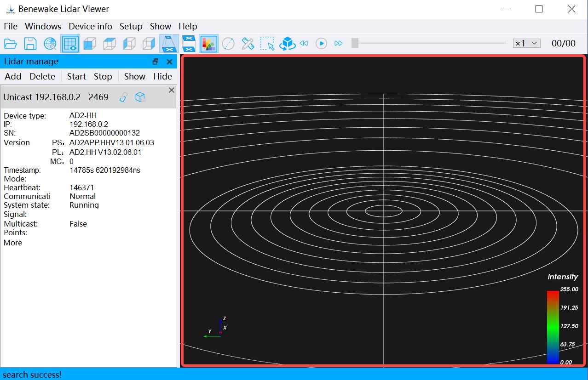Screen dimensions: 588x380
Task: Click the playback progress slider handle
Action: (355, 43)
